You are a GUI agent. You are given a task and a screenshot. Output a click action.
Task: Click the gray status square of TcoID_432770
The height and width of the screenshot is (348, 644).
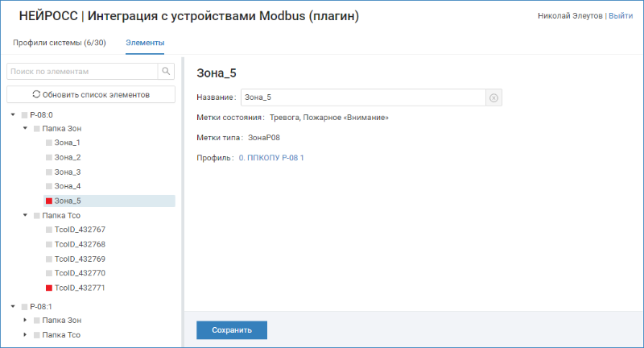tap(49, 273)
